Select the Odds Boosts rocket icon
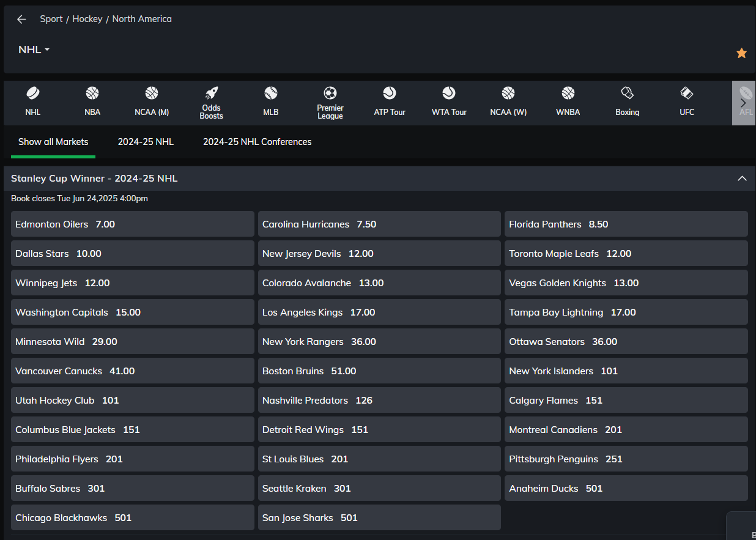The height and width of the screenshot is (540, 756). 212,94
